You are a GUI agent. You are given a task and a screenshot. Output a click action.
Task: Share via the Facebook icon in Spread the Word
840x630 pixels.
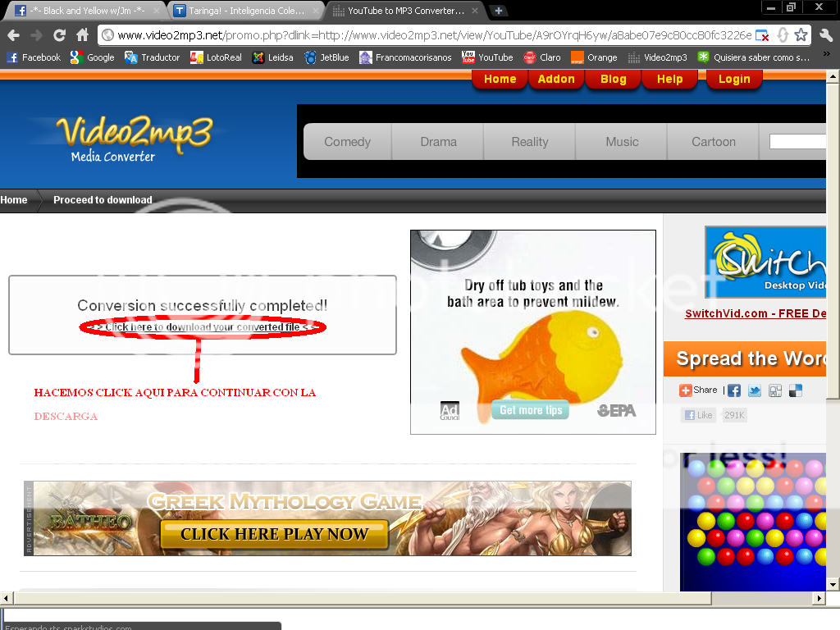734,390
